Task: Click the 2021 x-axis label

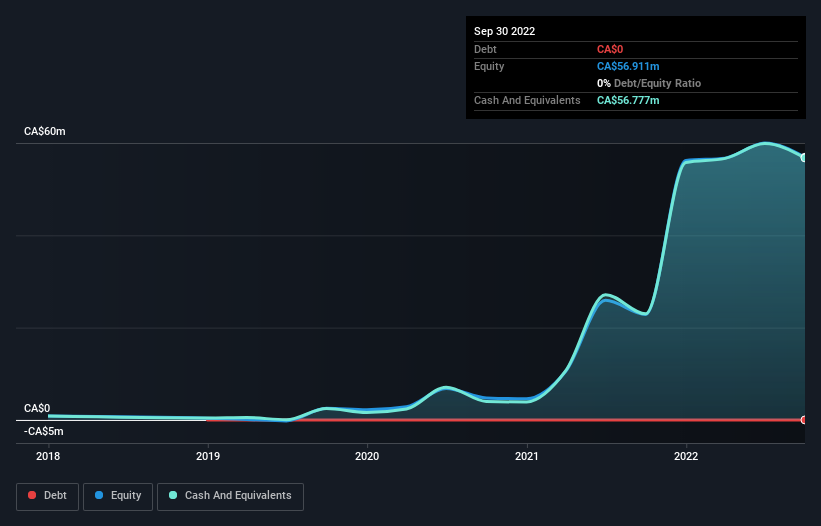Action: tap(527, 456)
